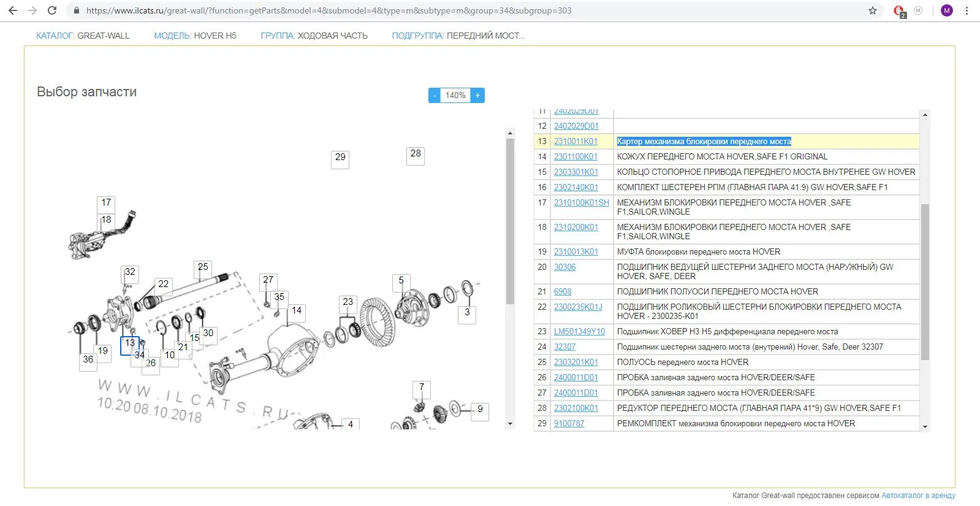Viewport: 980px width, 506px height.
Task: Open part number 6908 link
Action: (x=563, y=291)
